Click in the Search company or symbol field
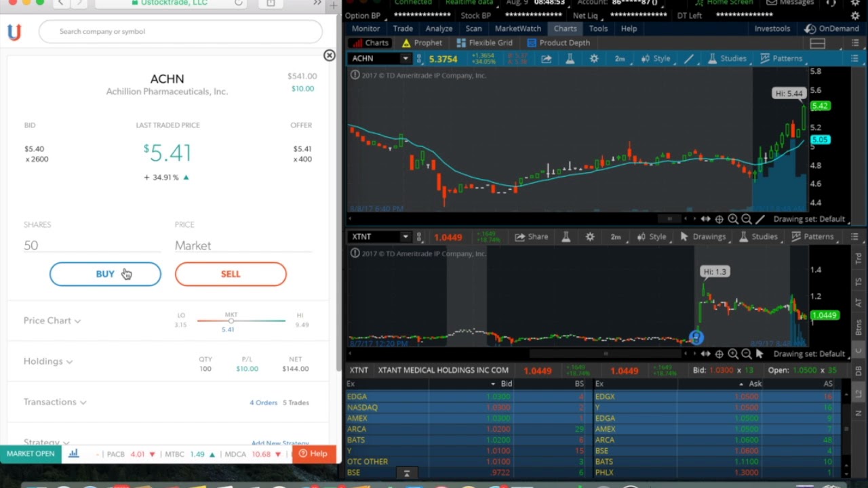This screenshot has width=868, height=488. 180,31
